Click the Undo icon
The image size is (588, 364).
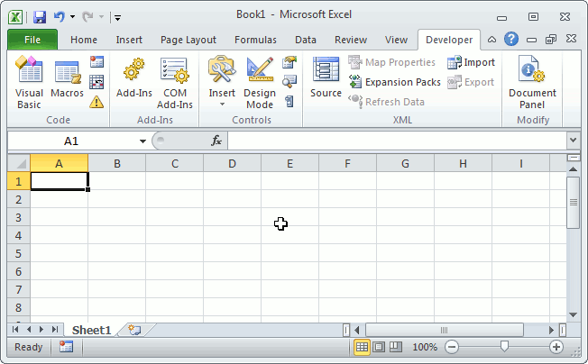[60, 16]
